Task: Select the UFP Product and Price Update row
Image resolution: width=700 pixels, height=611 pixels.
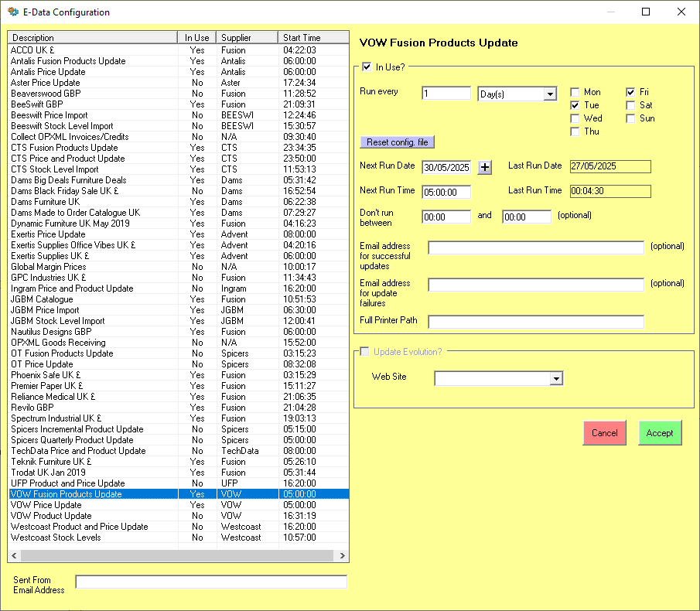Action: (179, 483)
